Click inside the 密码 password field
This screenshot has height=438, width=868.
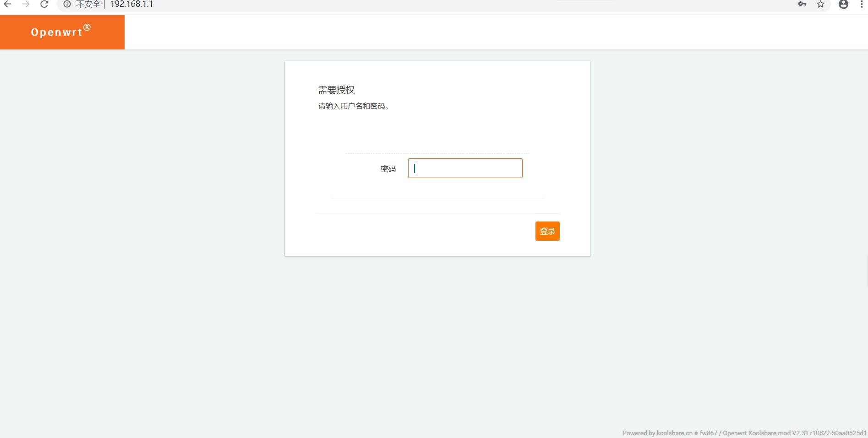464,168
